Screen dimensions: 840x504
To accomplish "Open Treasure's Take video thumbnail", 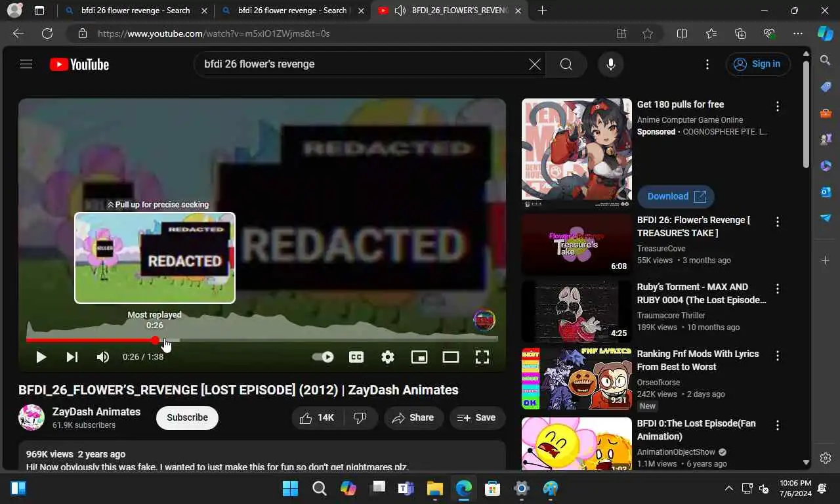I will [x=577, y=244].
